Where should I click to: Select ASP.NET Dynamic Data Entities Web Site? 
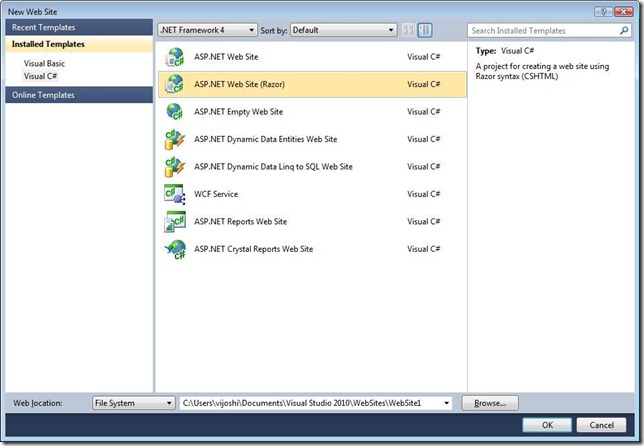click(x=266, y=139)
